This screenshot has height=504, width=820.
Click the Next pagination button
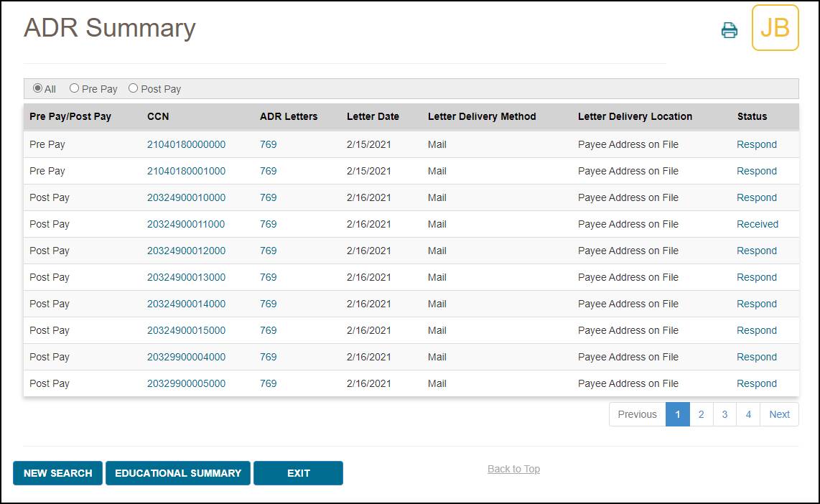click(779, 414)
